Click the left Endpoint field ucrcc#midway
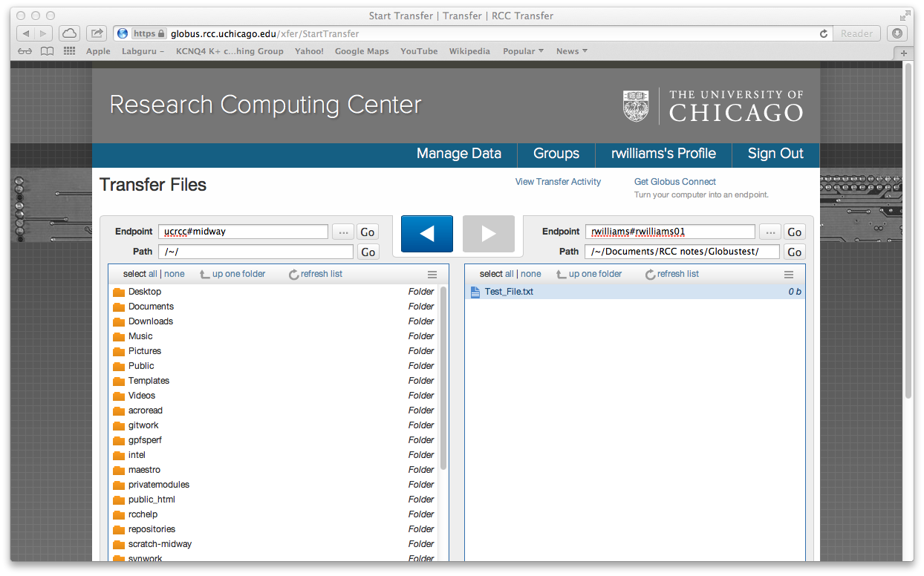The height and width of the screenshot is (576, 924). point(243,232)
